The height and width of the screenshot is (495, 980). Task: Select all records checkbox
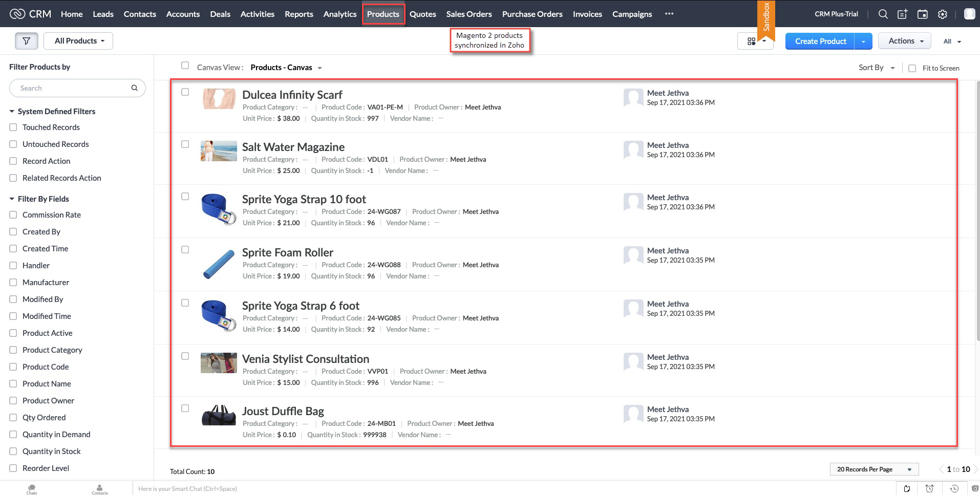point(185,66)
